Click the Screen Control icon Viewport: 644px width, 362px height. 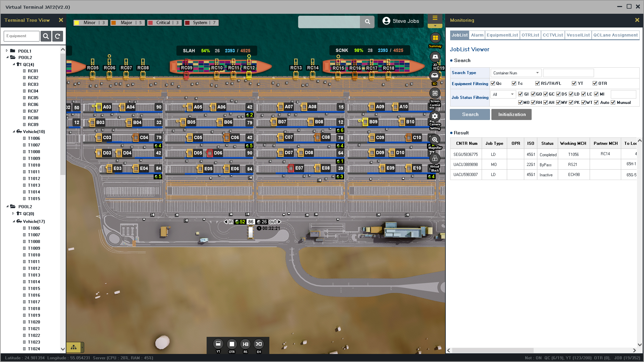[x=435, y=94]
